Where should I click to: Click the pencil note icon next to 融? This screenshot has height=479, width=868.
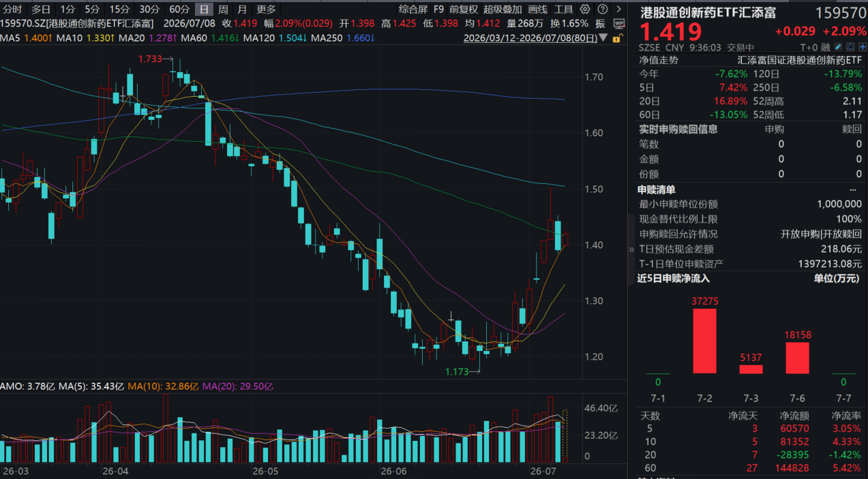[x=838, y=47]
